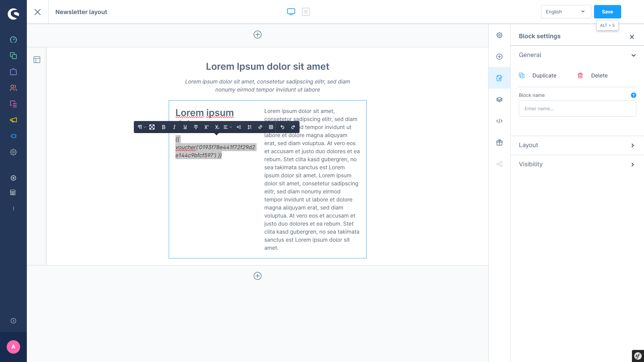Image resolution: width=644 pixels, height=362 pixels.
Task: Switch to form view mode
Action: coord(306,12)
